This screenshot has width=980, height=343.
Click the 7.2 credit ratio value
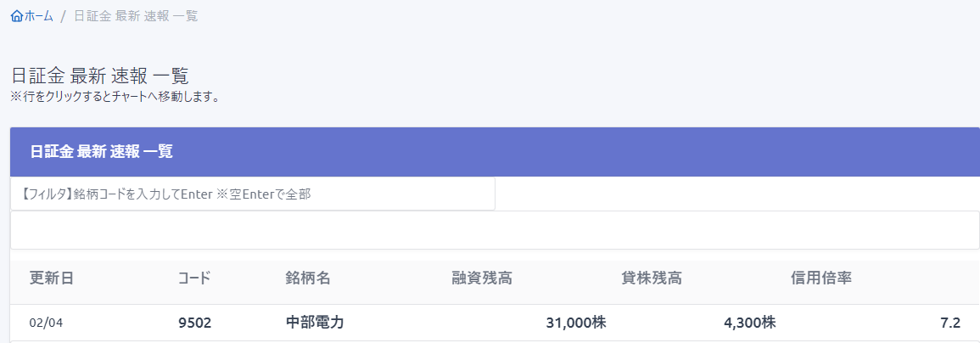click(x=950, y=323)
